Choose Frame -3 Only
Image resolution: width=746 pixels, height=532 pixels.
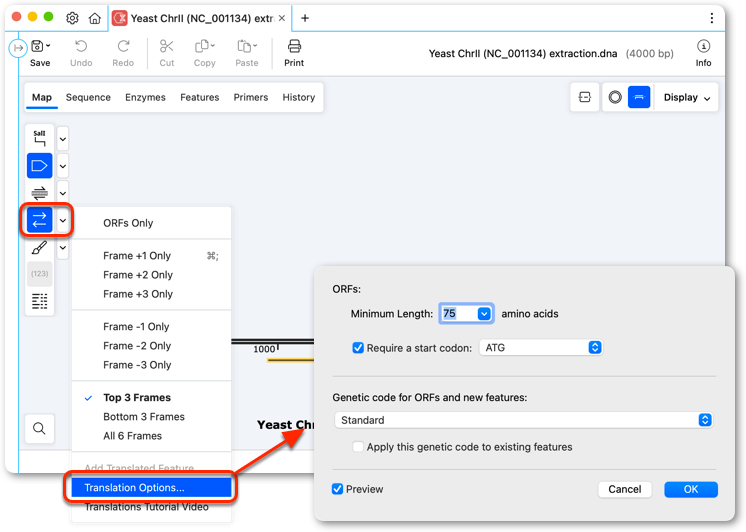point(151,365)
